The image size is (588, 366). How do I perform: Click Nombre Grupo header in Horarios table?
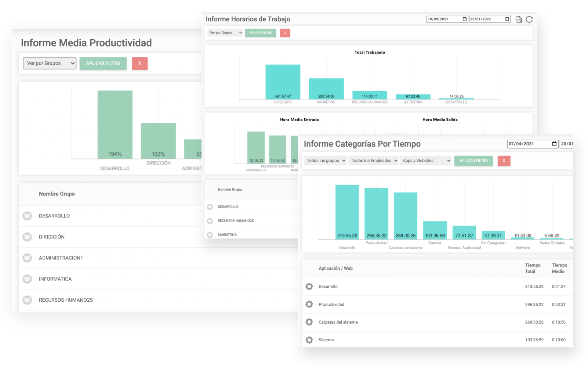click(230, 190)
